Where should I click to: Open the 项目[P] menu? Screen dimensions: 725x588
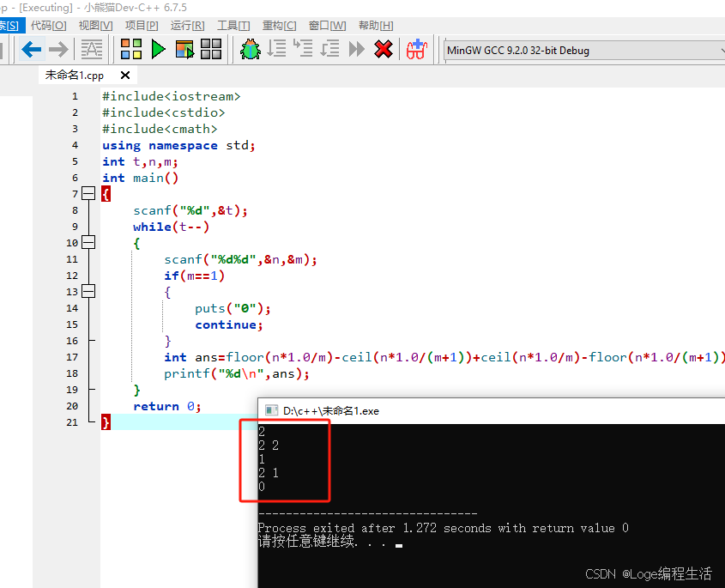pos(142,26)
